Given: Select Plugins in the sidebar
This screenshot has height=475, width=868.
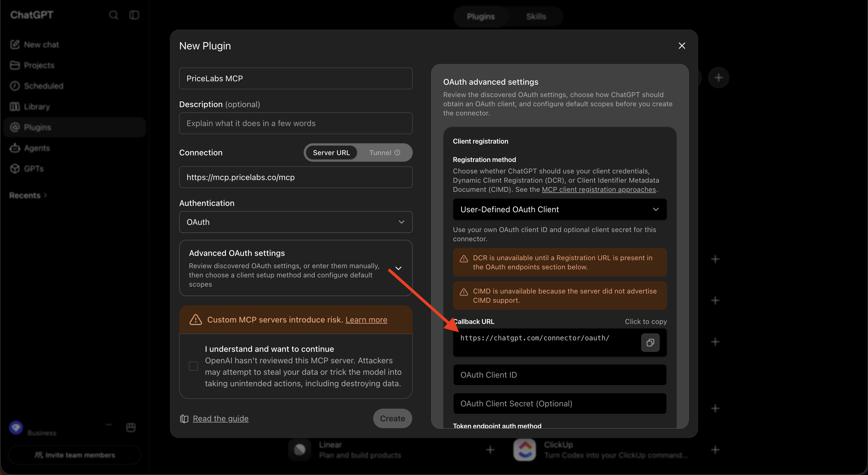Looking at the screenshot, I should [74, 127].
